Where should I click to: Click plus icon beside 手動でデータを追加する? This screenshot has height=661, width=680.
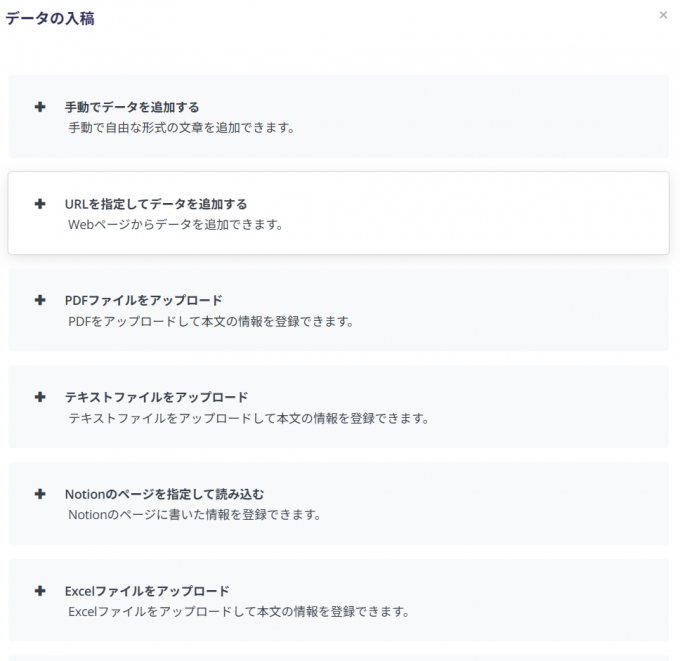(x=40, y=107)
